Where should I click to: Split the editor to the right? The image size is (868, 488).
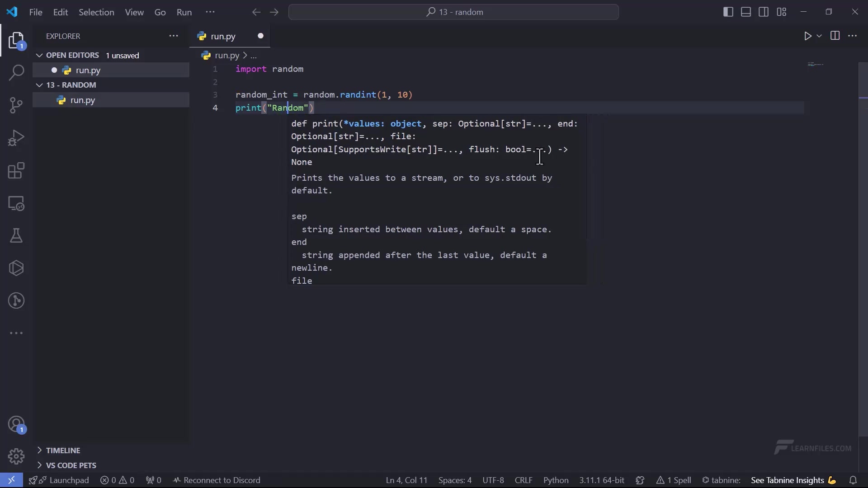click(x=835, y=36)
